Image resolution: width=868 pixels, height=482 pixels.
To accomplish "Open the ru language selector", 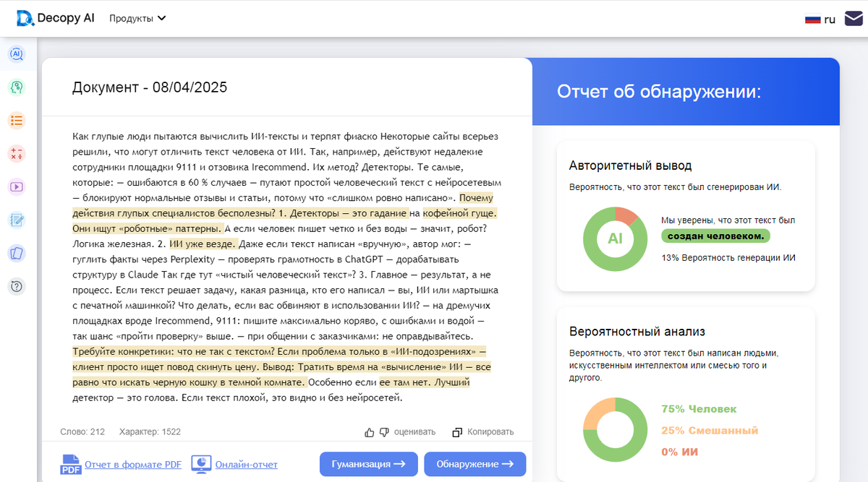I will click(x=820, y=19).
